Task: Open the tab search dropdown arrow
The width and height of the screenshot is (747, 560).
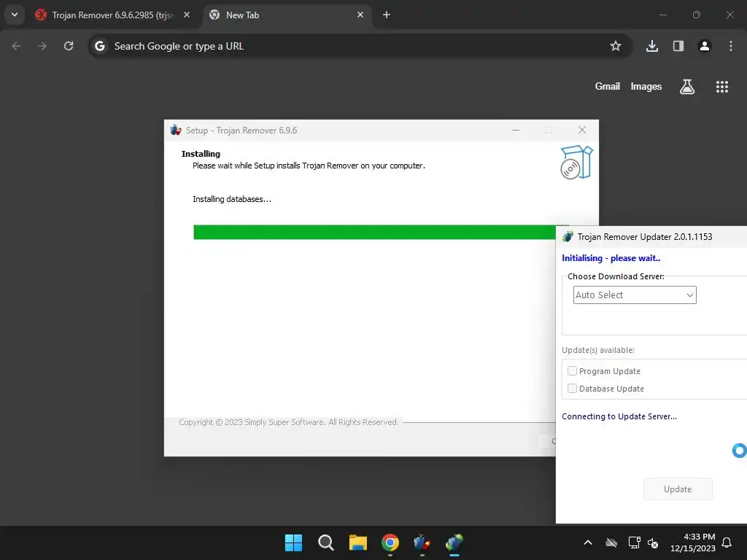Action: pyautogui.click(x=15, y=15)
